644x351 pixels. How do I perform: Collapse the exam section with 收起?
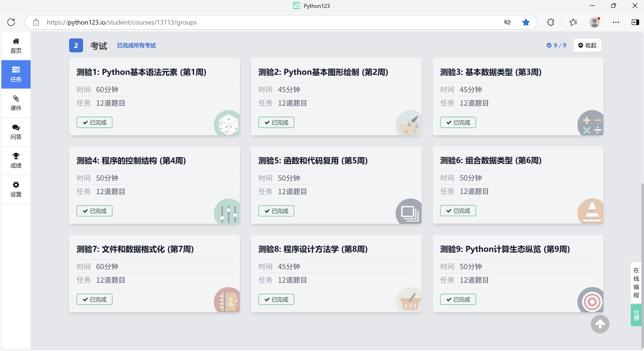(x=587, y=45)
